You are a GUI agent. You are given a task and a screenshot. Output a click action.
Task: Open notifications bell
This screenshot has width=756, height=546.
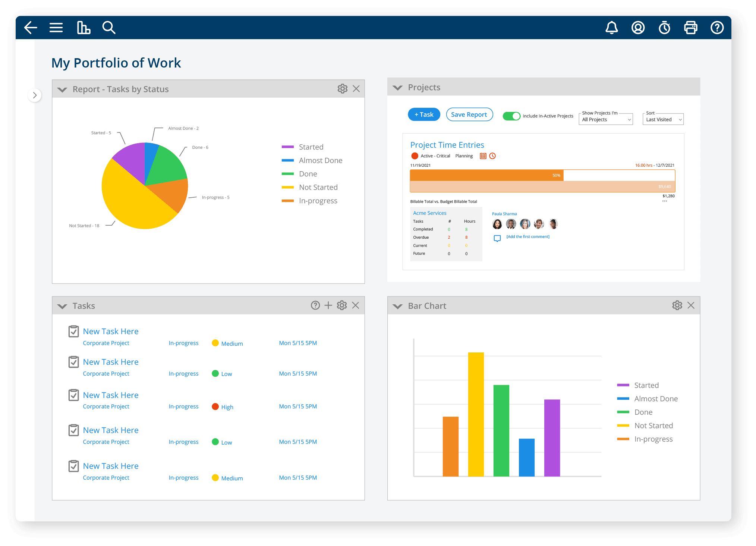tap(611, 28)
